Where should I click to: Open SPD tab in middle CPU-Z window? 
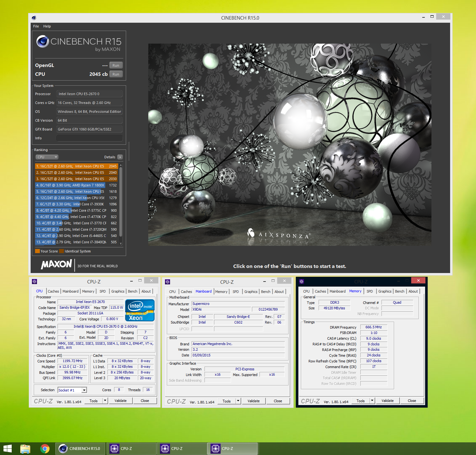(x=236, y=292)
